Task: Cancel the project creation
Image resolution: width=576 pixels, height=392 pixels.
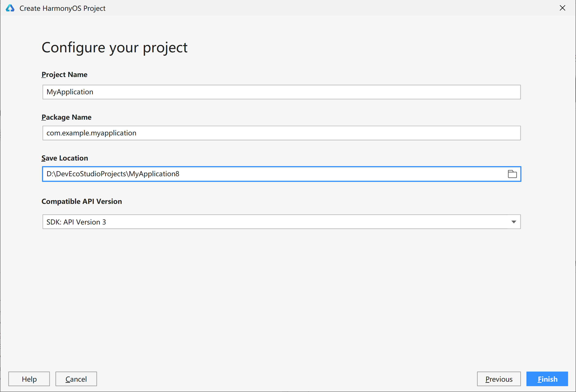Action: 76,379
